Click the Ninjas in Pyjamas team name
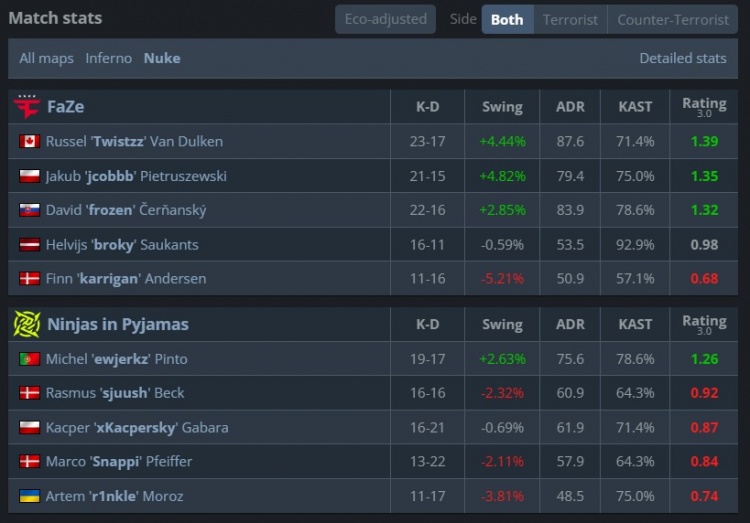750x523 pixels. 117,324
